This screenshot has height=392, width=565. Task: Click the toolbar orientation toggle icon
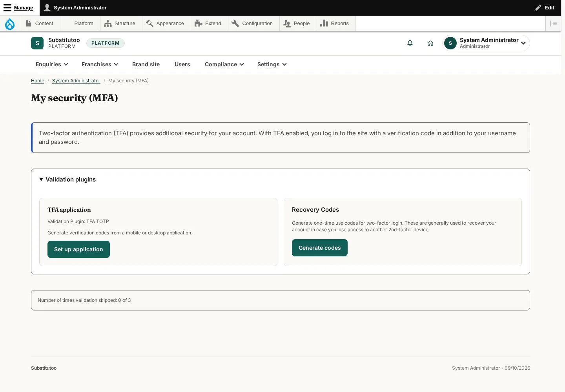(x=553, y=24)
